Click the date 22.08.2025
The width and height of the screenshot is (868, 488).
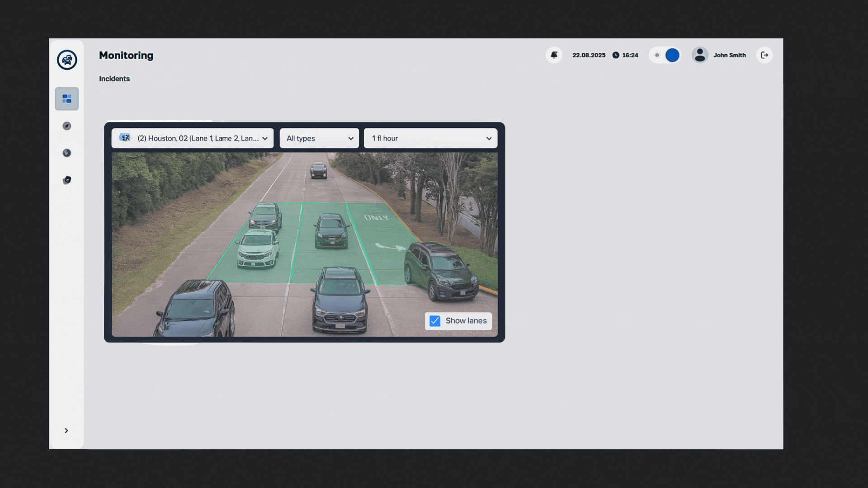click(589, 55)
